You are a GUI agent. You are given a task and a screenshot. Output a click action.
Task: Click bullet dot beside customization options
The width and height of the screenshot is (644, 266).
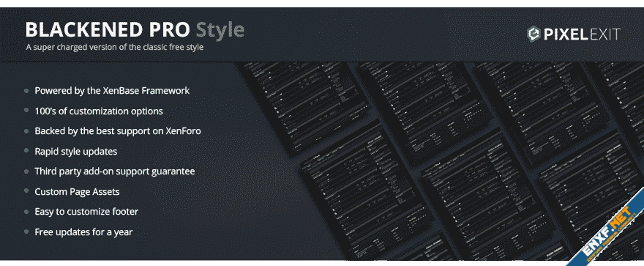(26, 111)
